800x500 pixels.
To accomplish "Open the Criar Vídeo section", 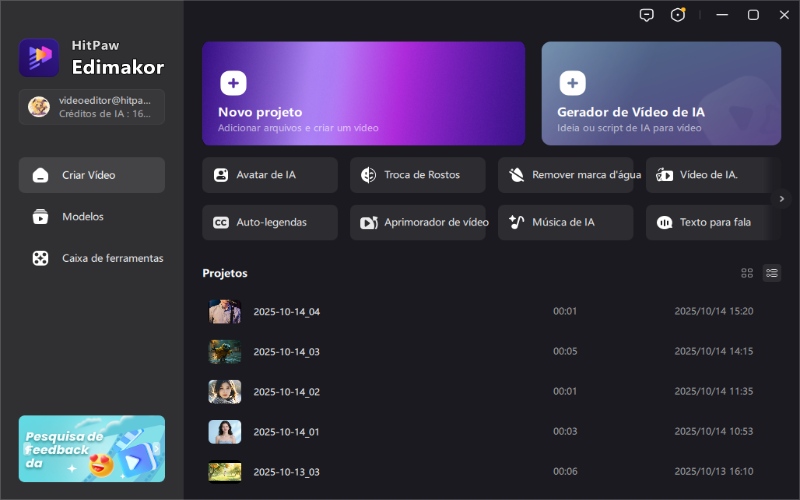I will (x=92, y=175).
